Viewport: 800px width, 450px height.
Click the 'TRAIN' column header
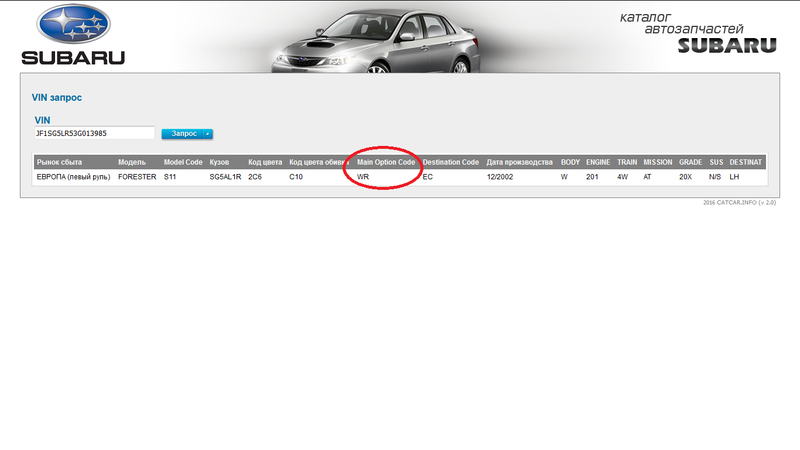click(x=627, y=162)
